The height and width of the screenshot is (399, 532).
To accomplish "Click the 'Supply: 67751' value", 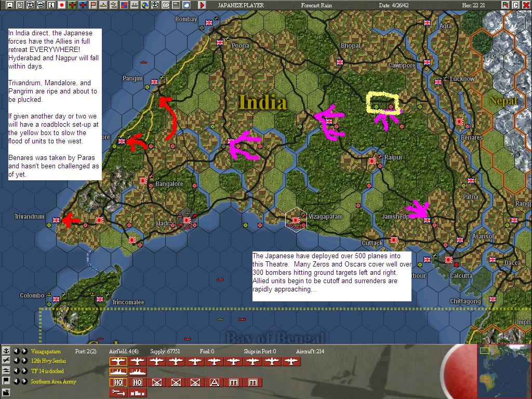I will (165, 352).
